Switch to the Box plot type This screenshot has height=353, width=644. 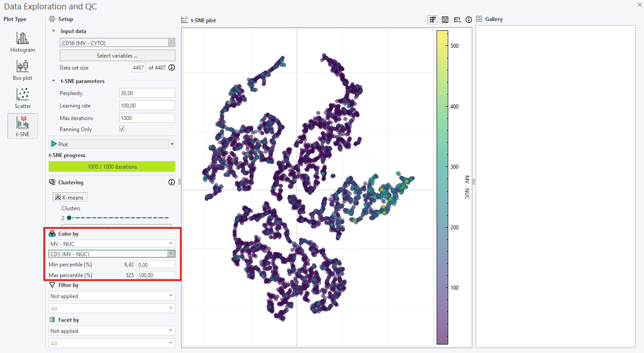[22, 71]
